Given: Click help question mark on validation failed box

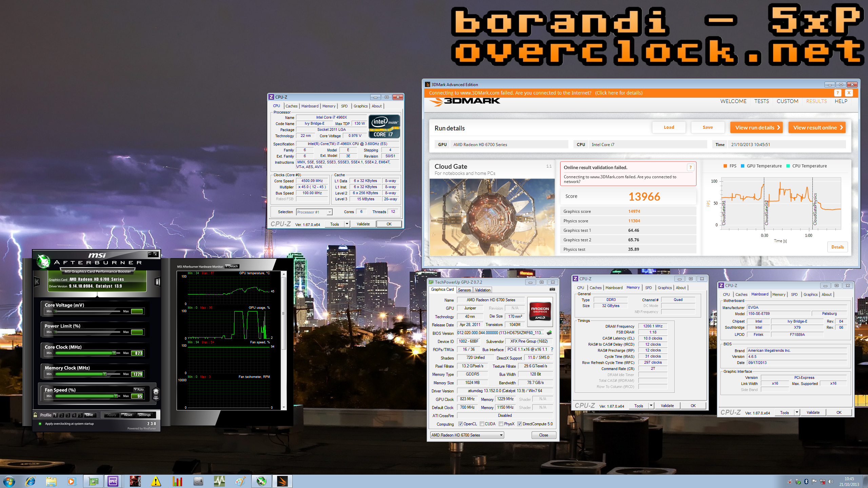Looking at the screenshot, I should coord(690,167).
